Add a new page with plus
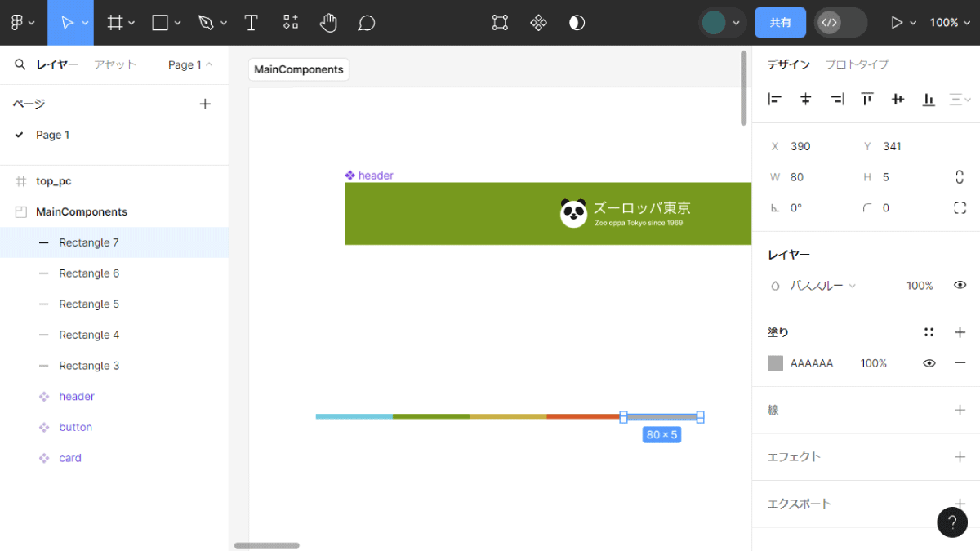The image size is (980, 551). point(205,104)
